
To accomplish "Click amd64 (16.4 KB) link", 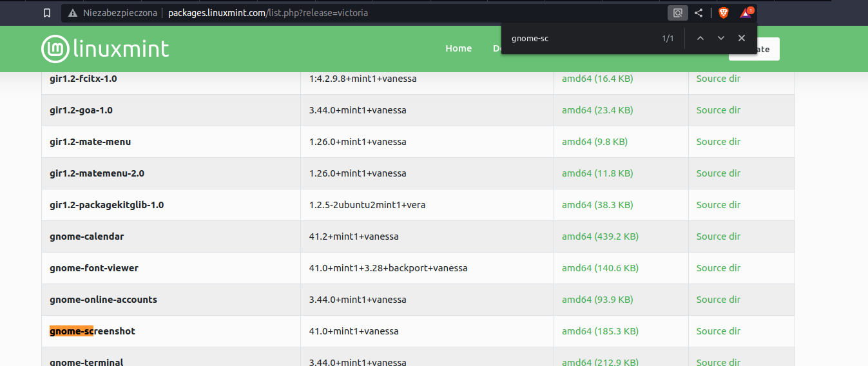I will (x=597, y=79).
